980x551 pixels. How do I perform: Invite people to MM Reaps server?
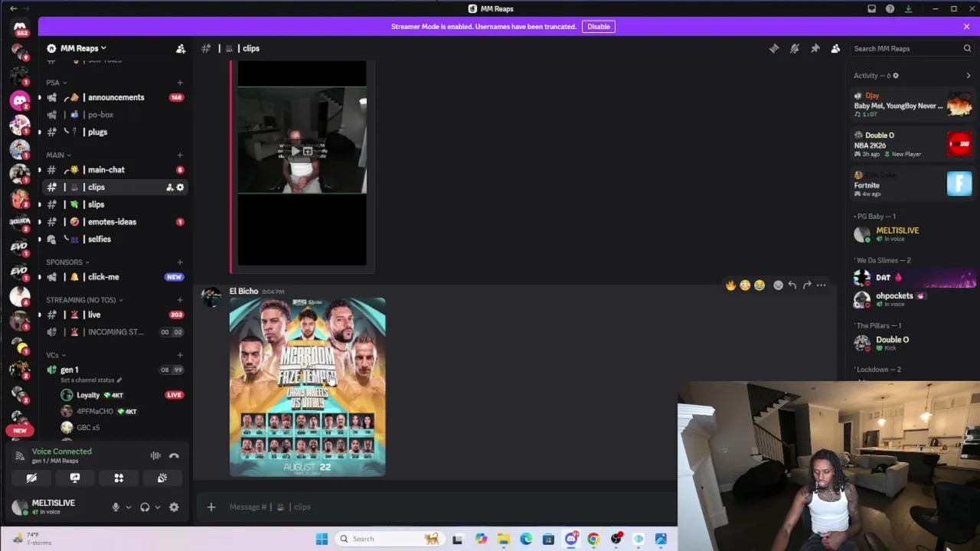(x=181, y=48)
